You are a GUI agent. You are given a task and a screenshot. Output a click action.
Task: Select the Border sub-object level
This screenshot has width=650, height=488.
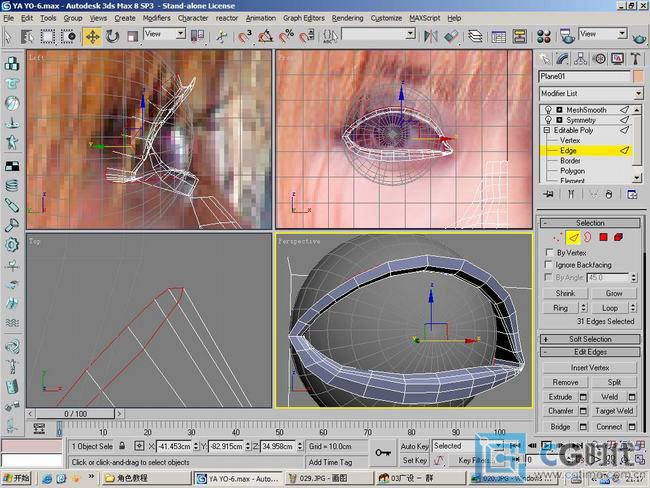pyautogui.click(x=570, y=161)
